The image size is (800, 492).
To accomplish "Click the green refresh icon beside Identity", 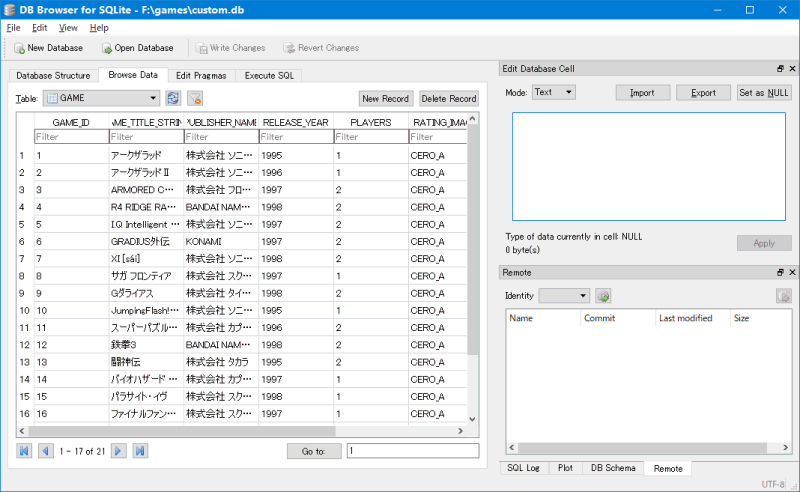I will [603, 296].
